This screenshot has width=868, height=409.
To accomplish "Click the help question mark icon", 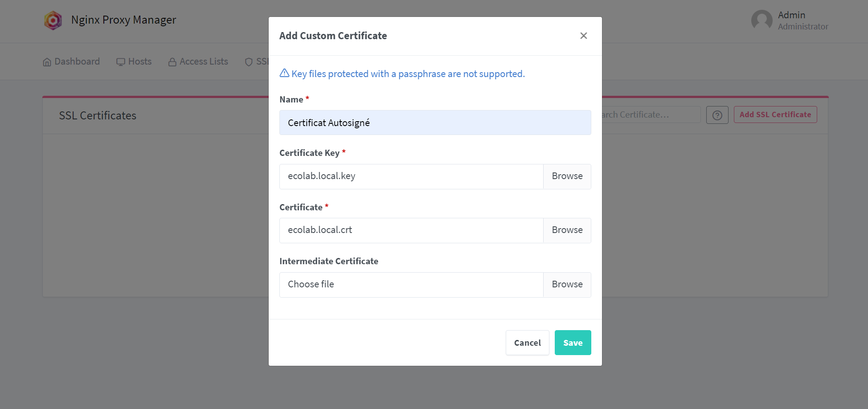I will click(717, 115).
